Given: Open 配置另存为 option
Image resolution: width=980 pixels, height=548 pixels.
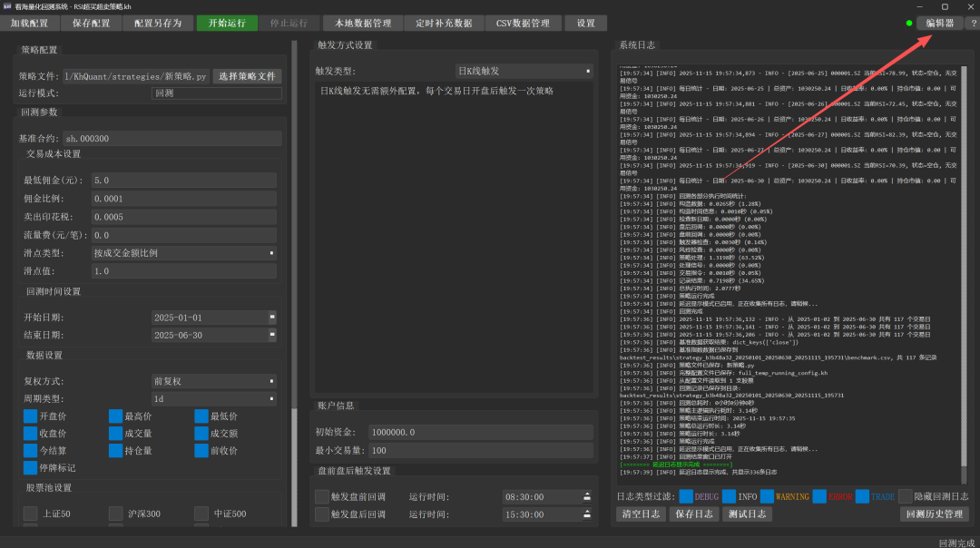Looking at the screenshot, I should point(158,23).
